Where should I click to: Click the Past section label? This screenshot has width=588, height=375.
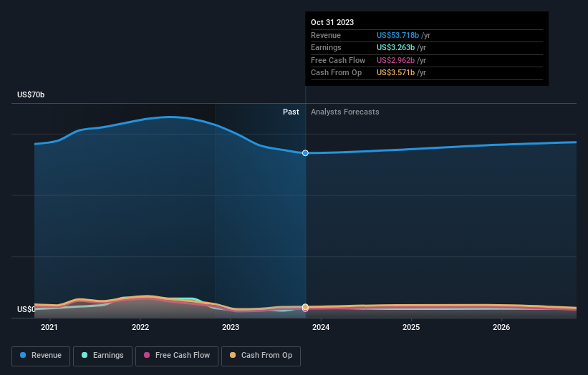[291, 112]
